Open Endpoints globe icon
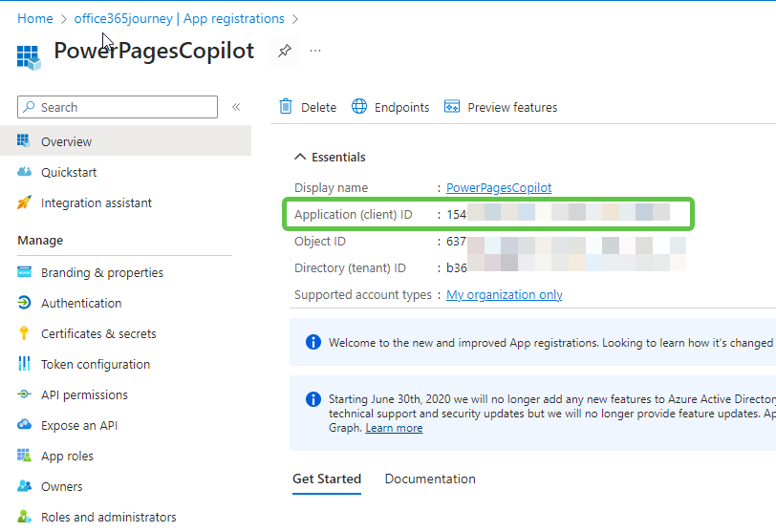Screen dimensions: 776x532 (x=359, y=107)
